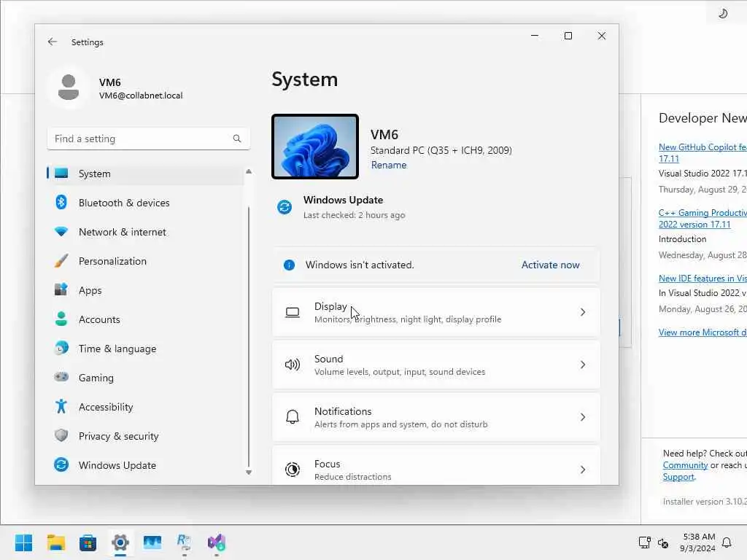Image resolution: width=747 pixels, height=560 pixels.
Task: Click the Time & language clock icon
Action: coord(61,348)
